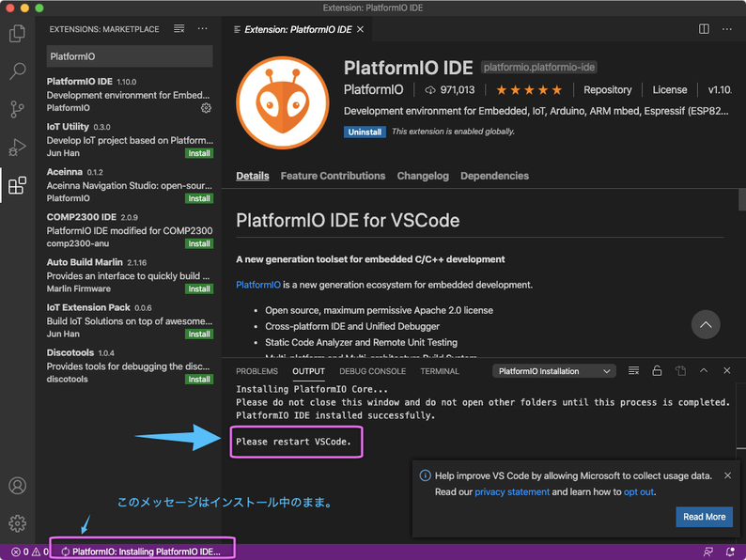Open the Search view in activity bar
The width and height of the screenshot is (746, 560).
point(17,71)
